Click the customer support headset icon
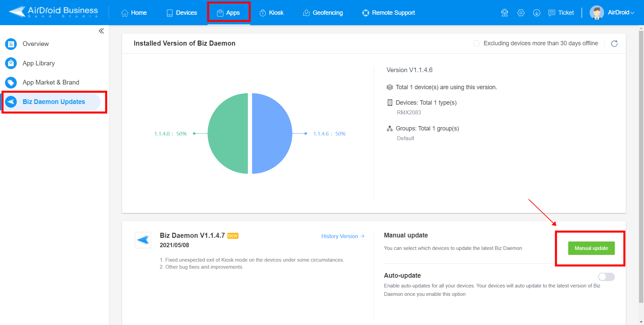Screen dimensions: 644x325 (504, 13)
